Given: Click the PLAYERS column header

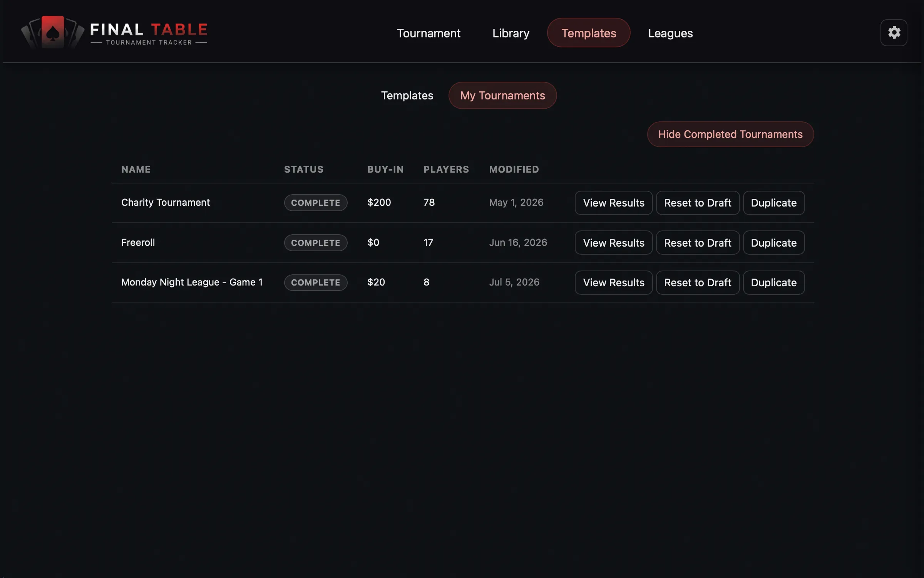Looking at the screenshot, I should [446, 169].
